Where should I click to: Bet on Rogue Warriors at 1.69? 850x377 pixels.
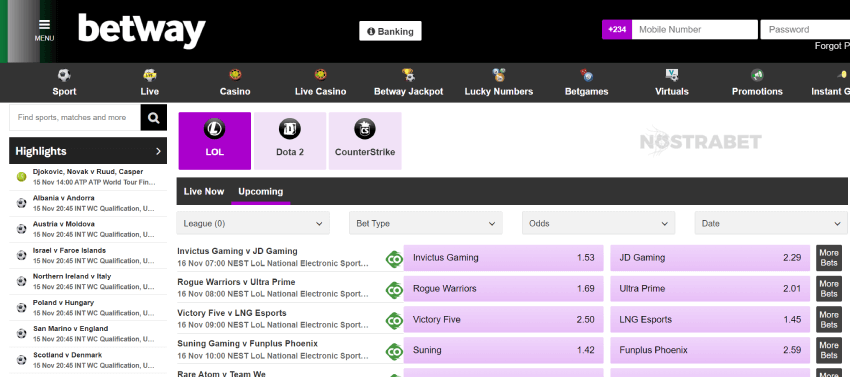point(504,289)
